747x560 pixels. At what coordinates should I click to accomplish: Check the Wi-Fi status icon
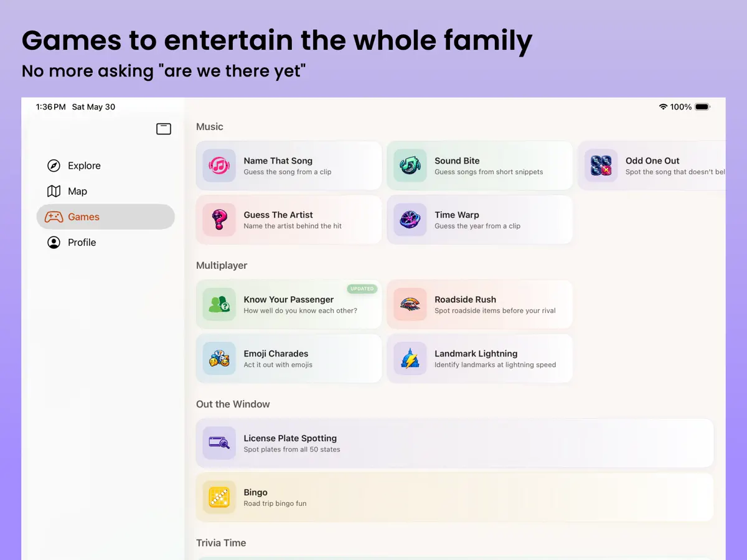(663, 107)
